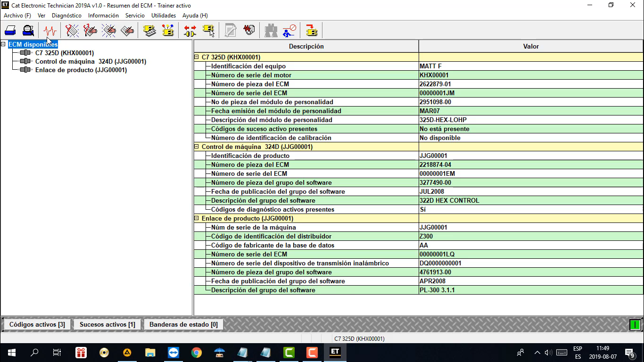
Task: Click the Número de serie del motor row
Action: click(419, 75)
